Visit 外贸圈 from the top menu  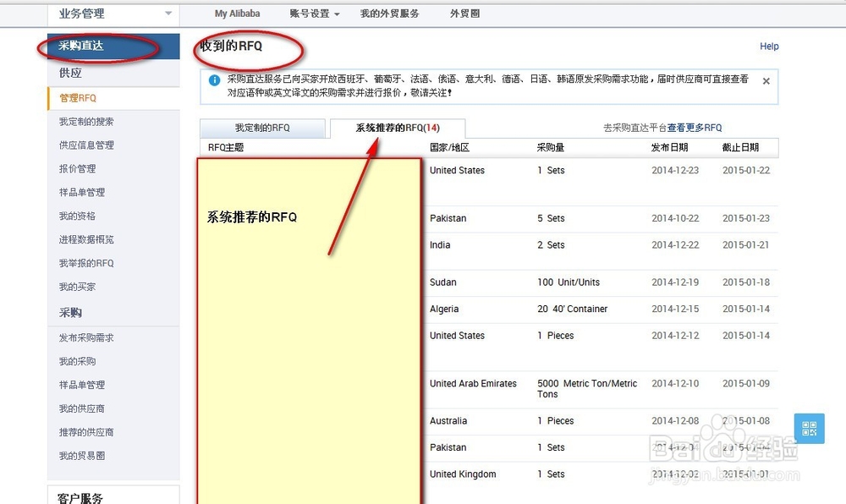(x=464, y=14)
